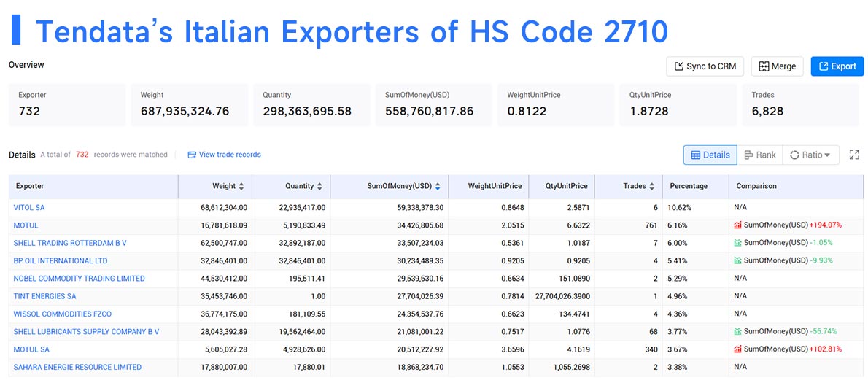The image size is (868, 383).
Task: Click the Exporter column header
Action: pos(93,187)
